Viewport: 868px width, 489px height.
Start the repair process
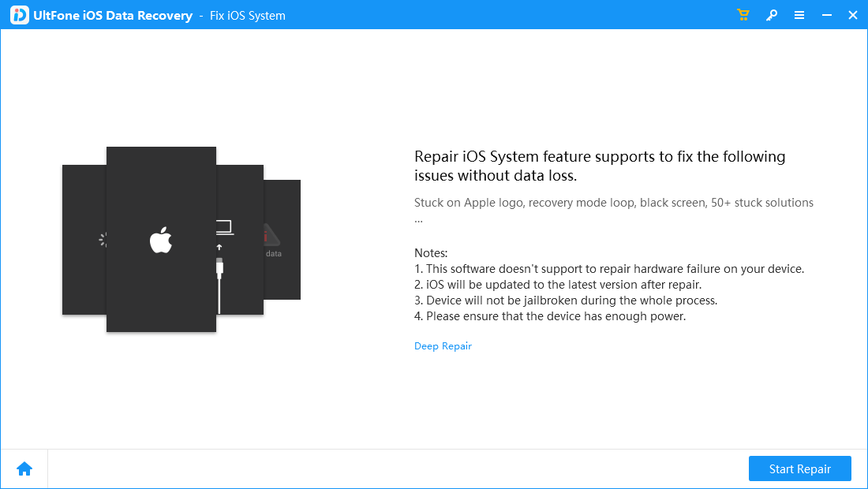coord(799,468)
